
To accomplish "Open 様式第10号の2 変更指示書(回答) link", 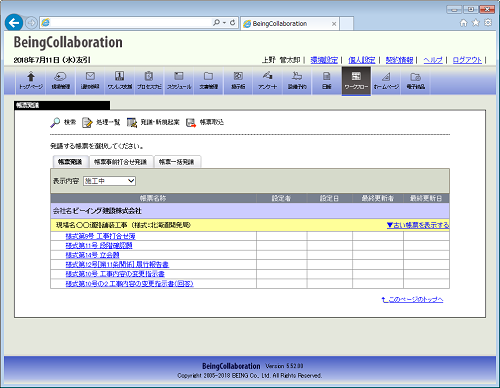I will [x=129, y=284].
